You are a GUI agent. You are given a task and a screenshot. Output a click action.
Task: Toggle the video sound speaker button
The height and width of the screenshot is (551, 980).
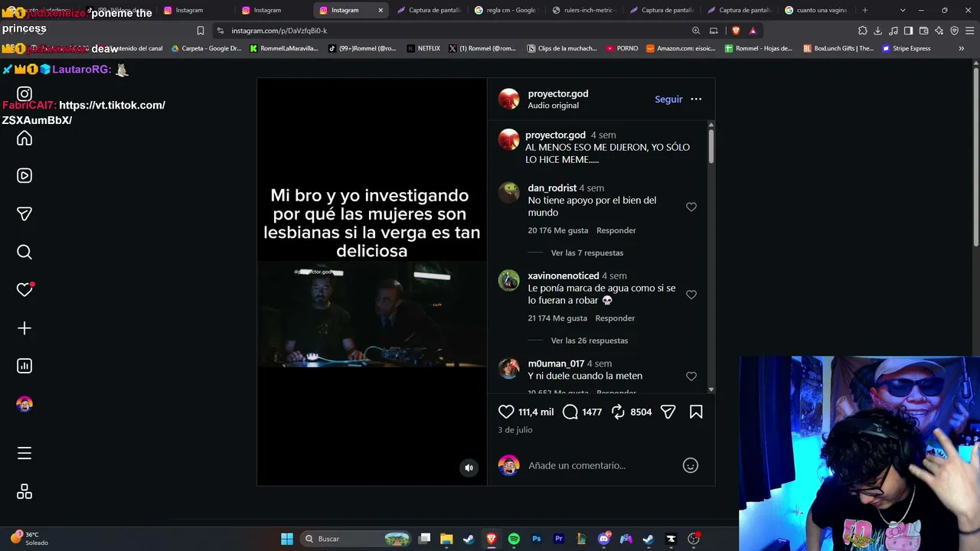click(469, 468)
